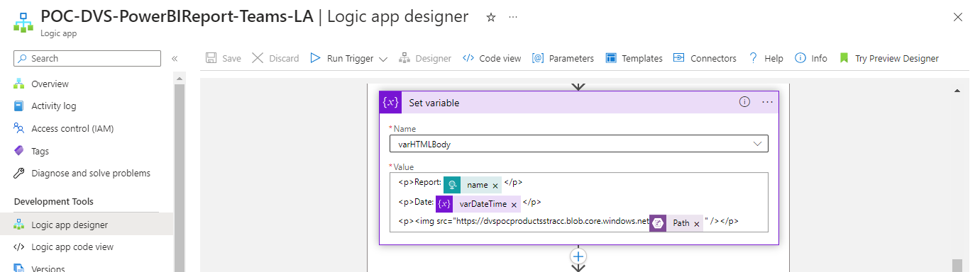Open Help from the toolbar
The image size is (980, 272).
point(766,58)
